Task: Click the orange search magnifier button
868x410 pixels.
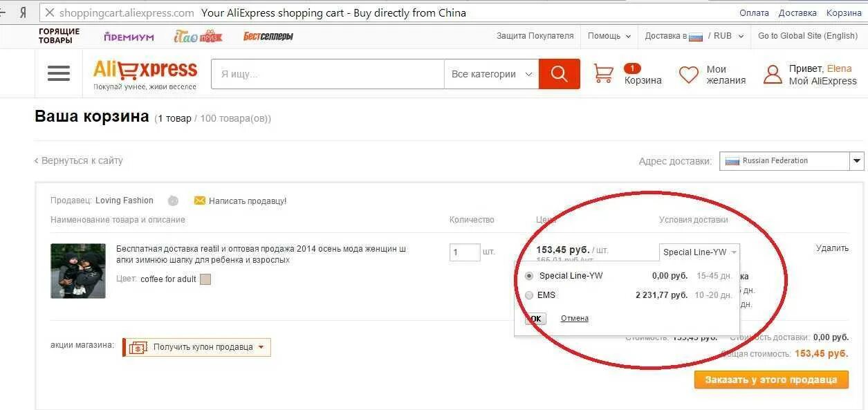Action: point(559,74)
